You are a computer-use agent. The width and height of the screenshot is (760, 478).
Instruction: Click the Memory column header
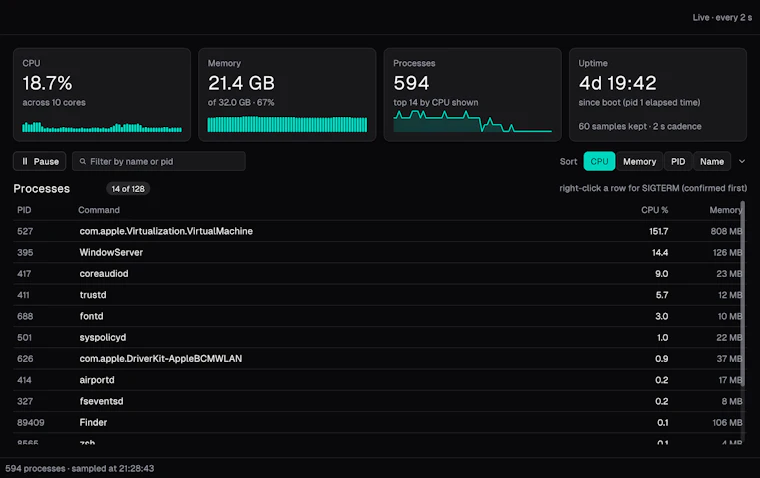point(726,210)
